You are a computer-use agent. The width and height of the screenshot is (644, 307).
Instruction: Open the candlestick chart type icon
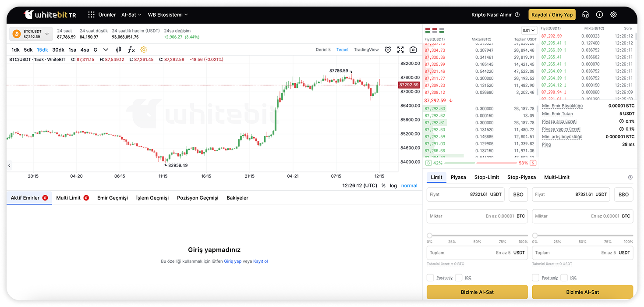[x=118, y=50]
